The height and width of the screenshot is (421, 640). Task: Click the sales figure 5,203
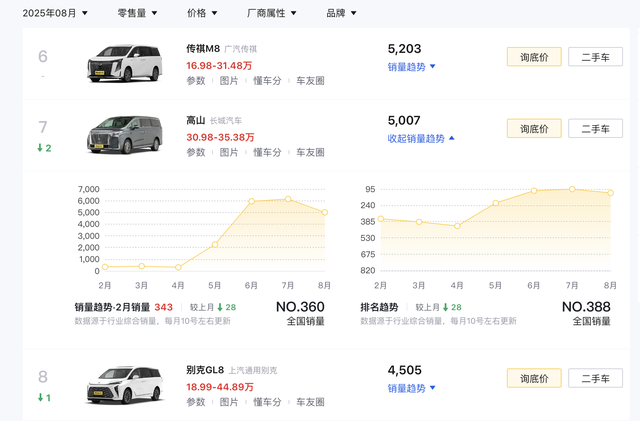pyautogui.click(x=404, y=49)
